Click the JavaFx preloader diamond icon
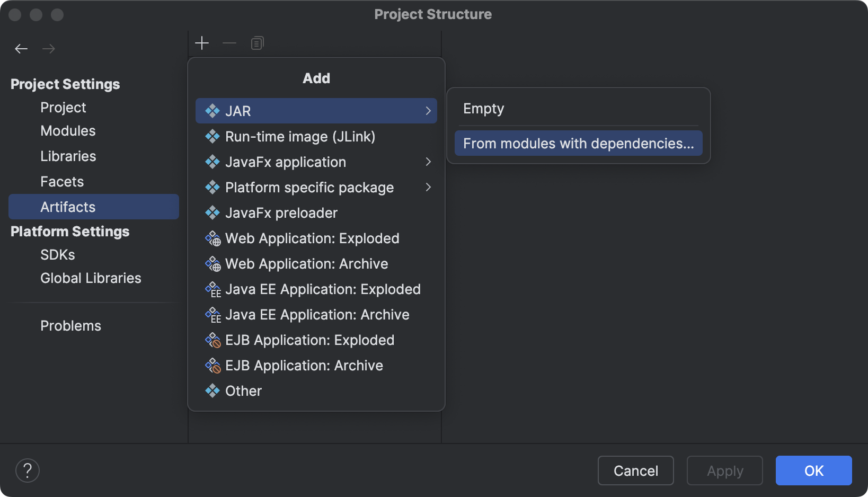 (212, 212)
